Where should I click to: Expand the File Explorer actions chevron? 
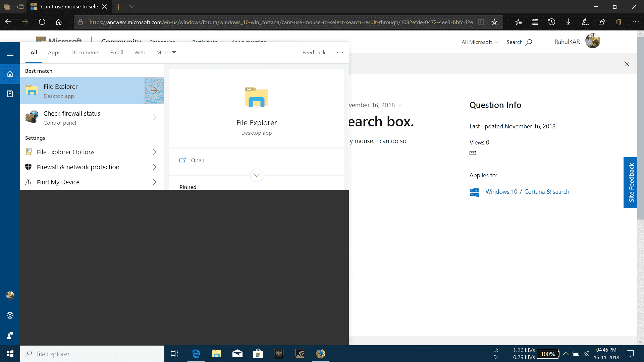click(257, 175)
